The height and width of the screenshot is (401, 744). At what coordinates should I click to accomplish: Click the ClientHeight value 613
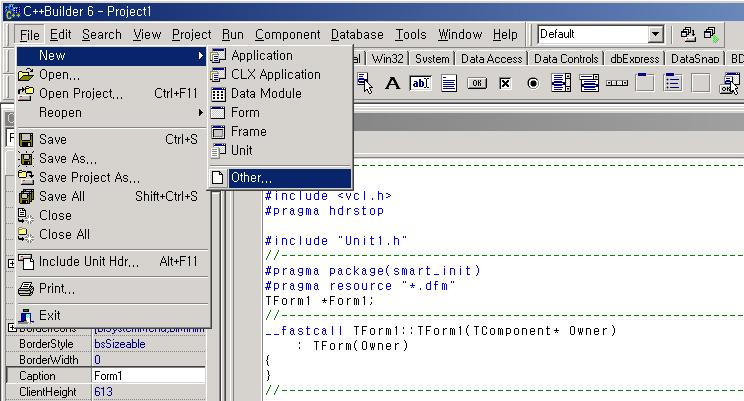(x=149, y=392)
